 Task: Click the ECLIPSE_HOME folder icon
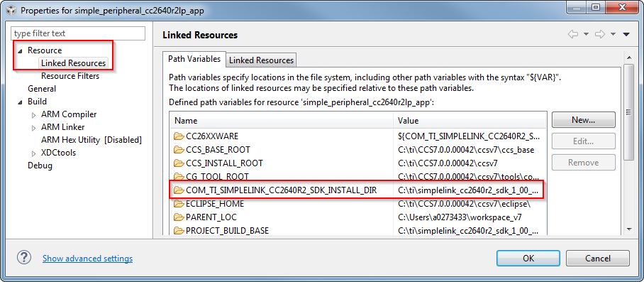(x=179, y=204)
